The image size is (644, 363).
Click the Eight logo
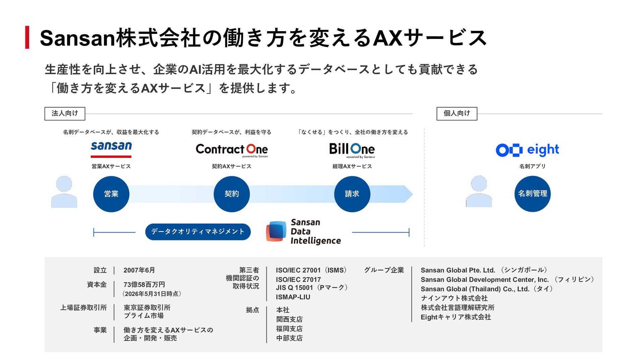(527, 150)
